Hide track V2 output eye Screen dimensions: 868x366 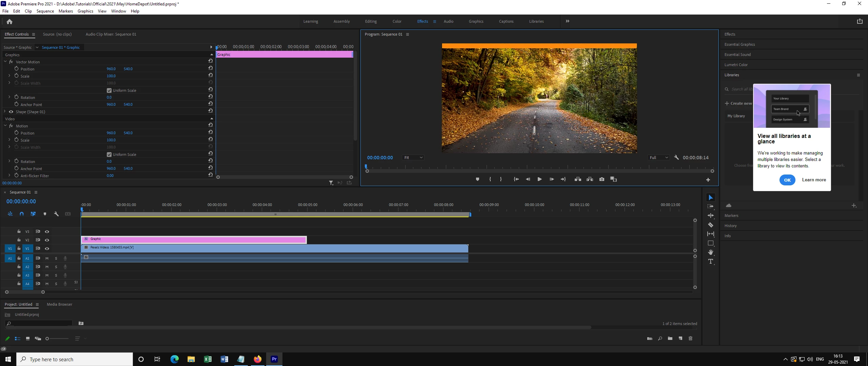(x=47, y=240)
